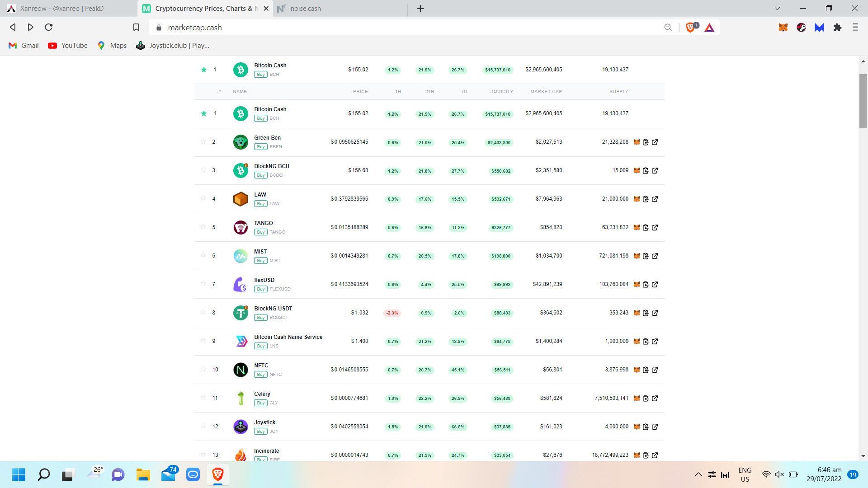The width and height of the screenshot is (868, 488).
Task: Open Windows Start menu
Action: [x=19, y=474]
